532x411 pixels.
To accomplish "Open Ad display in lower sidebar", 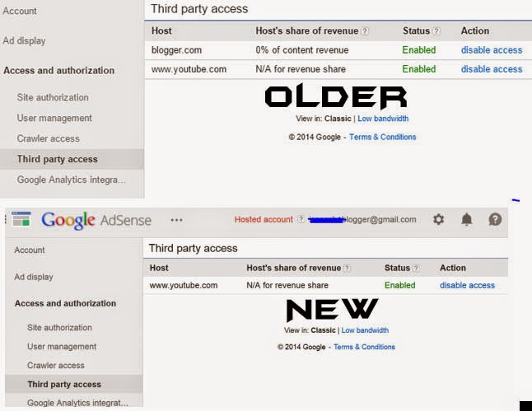I will point(34,277).
